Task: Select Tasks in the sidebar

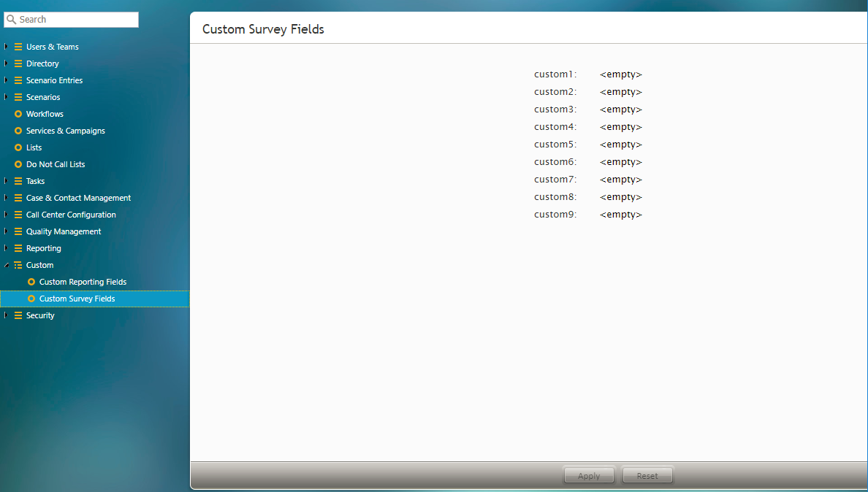Action: [35, 181]
